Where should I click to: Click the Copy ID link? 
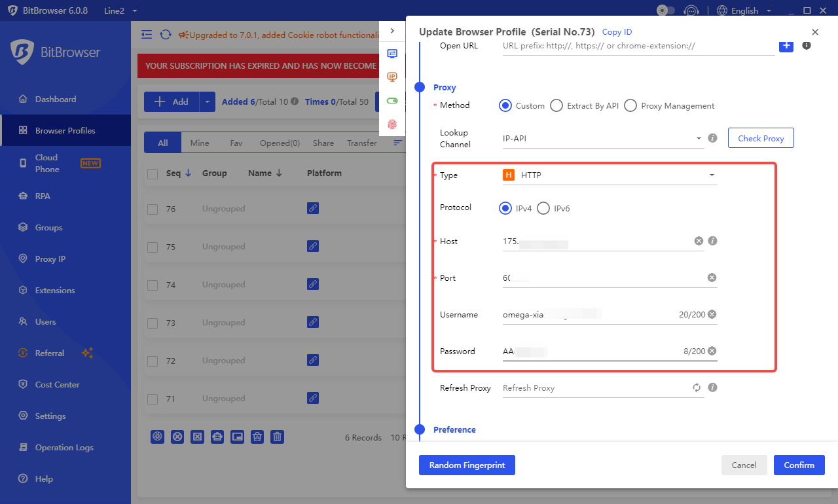[x=617, y=31]
